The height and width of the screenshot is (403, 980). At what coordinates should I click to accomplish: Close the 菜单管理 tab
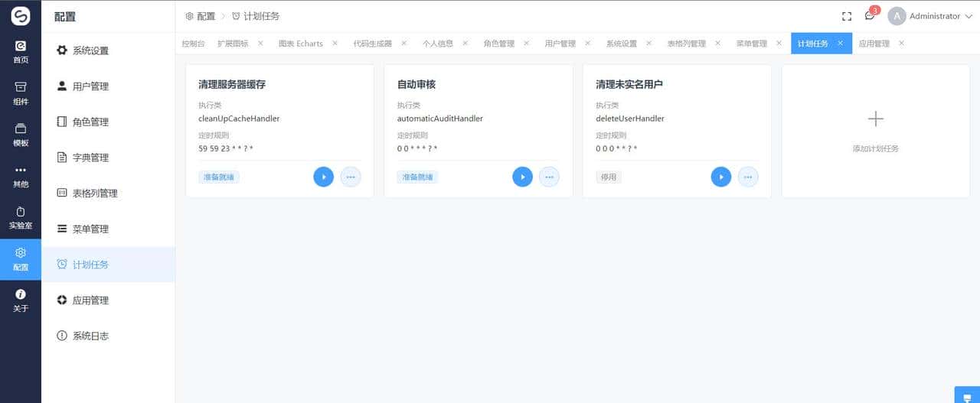[x=779, y=44]
